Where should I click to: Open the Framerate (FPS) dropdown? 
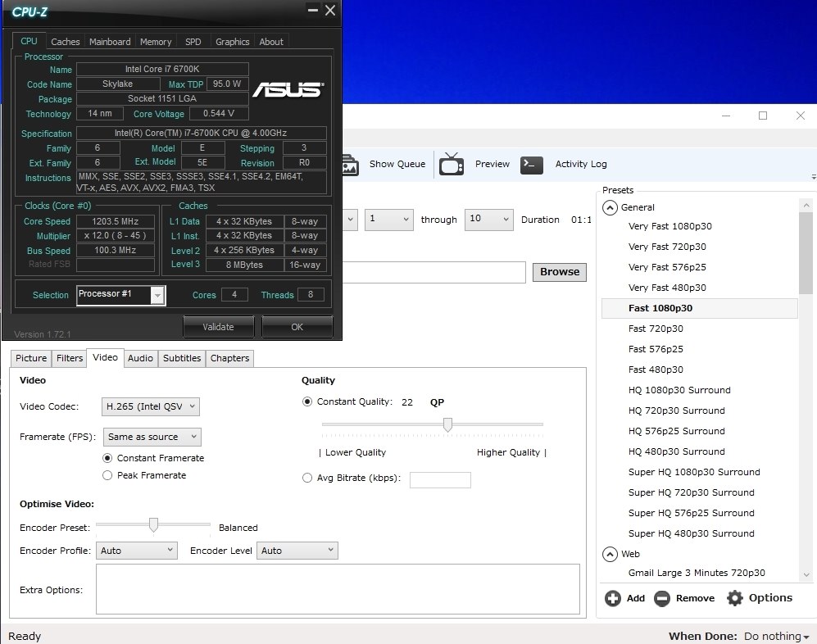click(x=152, y=437)
